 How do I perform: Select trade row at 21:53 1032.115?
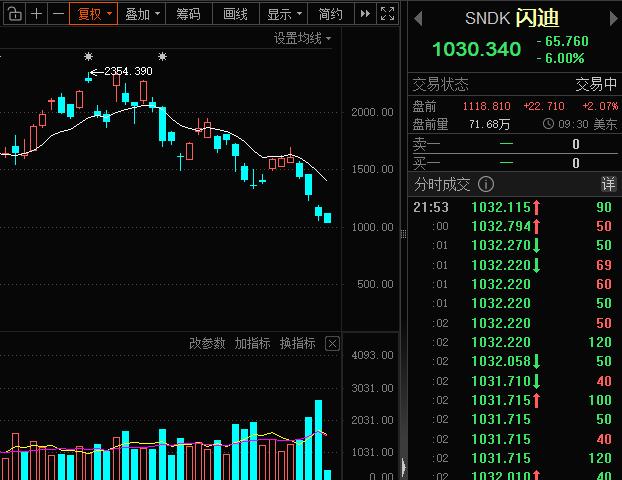coord(514,207)
